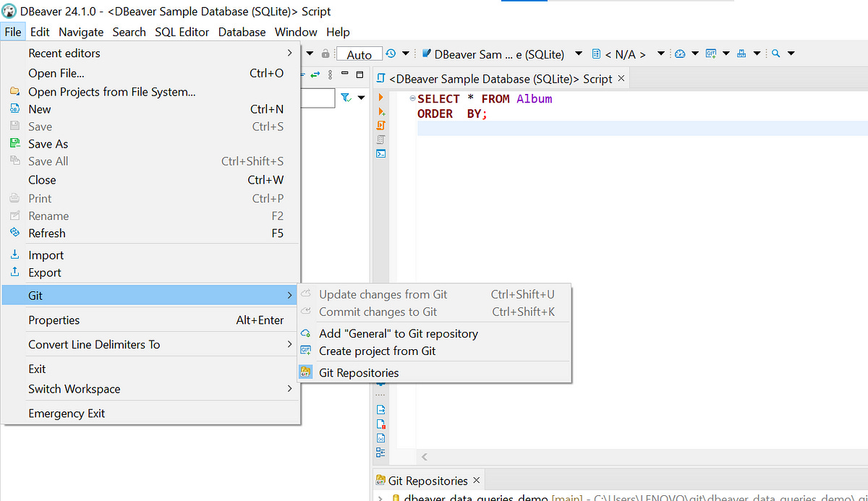Click the link-with-editor arrows icon
868x501 pixels.
point(315,74)
